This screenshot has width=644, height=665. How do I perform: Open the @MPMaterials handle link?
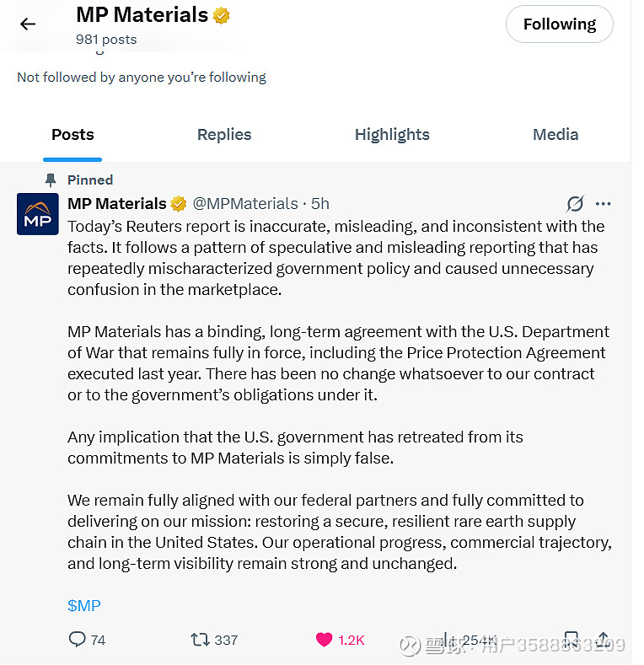pyautogui.click(x=245, y=204)
